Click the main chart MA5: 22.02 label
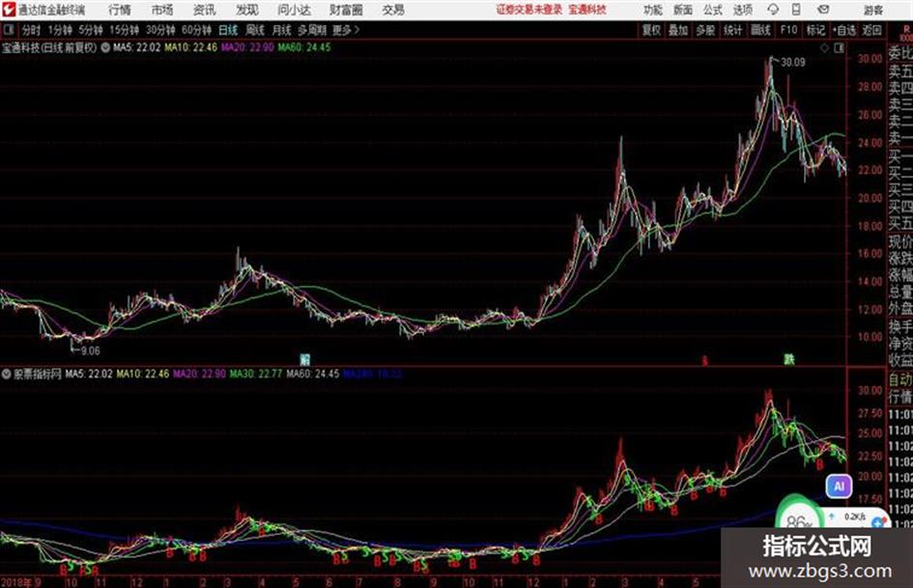The height and width of the screenshot is (588, 913). (x=136, y=47)
